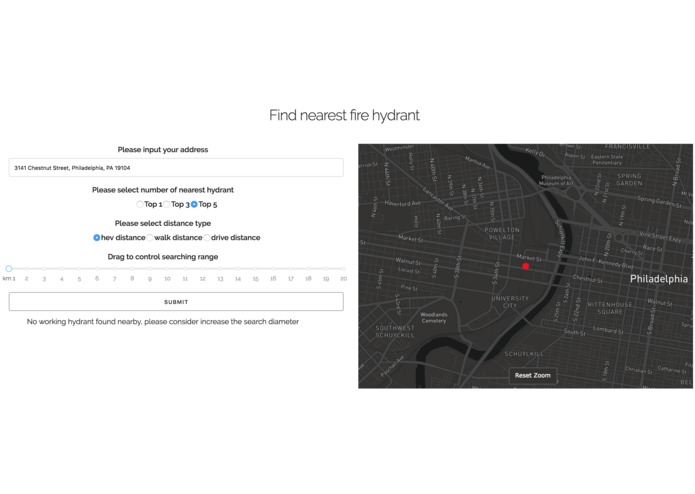Image resolution: width=695 pixels, height=494 pixels.
Task: Click the POWELTON VILLAGE map label
Action: click(502, 233)
